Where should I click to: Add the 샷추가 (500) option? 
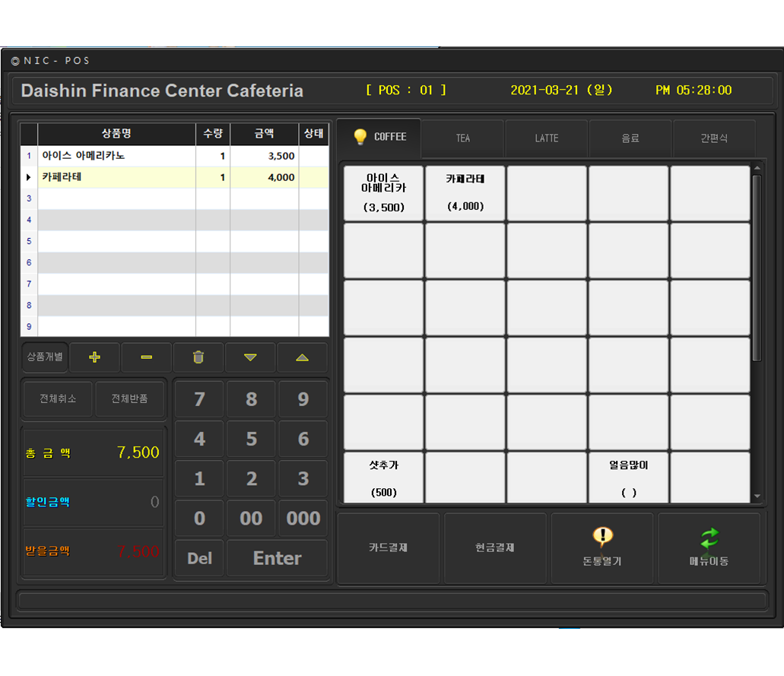384,478
